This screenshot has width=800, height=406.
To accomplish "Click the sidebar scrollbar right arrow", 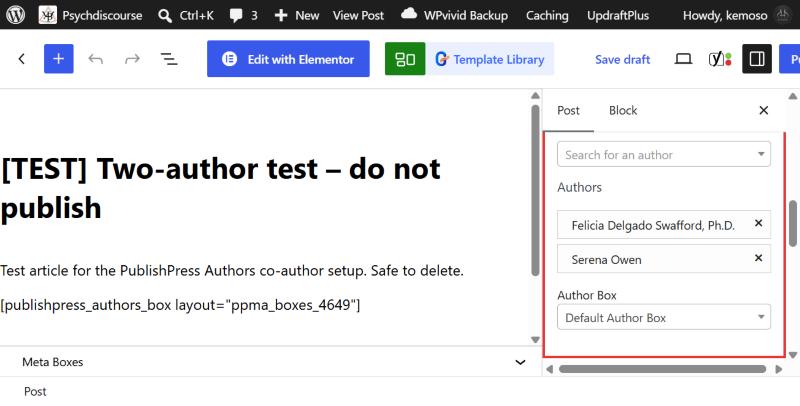I will tap(779, 369).
